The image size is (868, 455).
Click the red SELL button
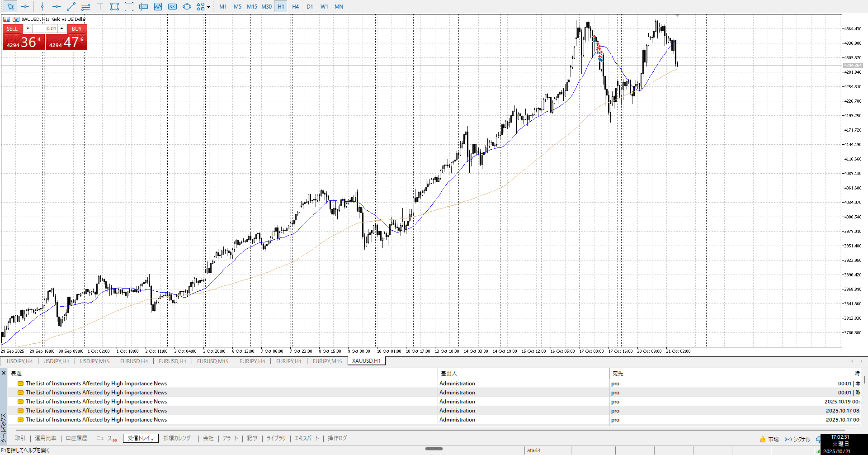(x=12, y=28)
